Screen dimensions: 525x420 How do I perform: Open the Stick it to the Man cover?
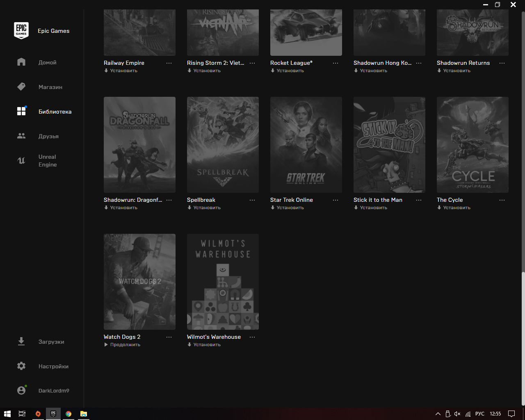(x=389, y=145)
